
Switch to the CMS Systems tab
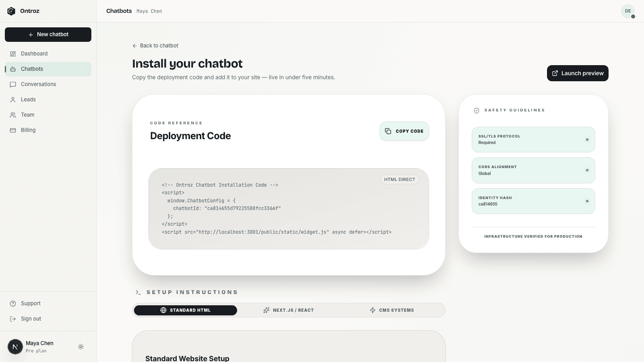click(x=392, y=310)
